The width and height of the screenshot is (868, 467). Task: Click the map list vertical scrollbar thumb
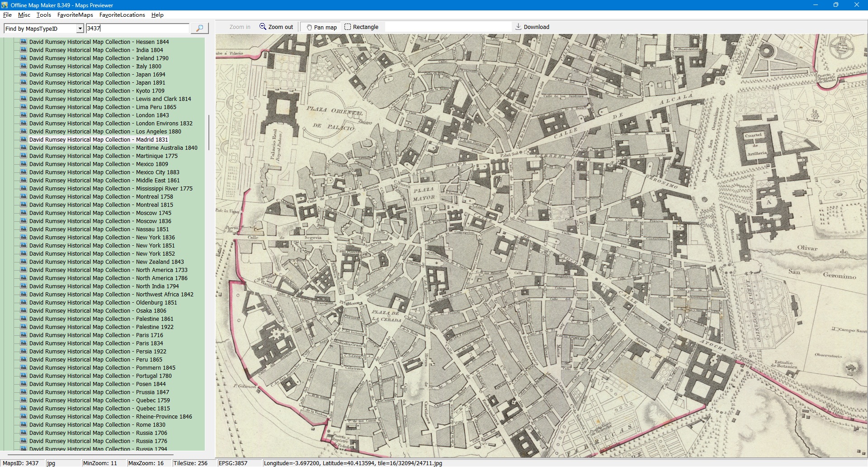click(208, 133)
